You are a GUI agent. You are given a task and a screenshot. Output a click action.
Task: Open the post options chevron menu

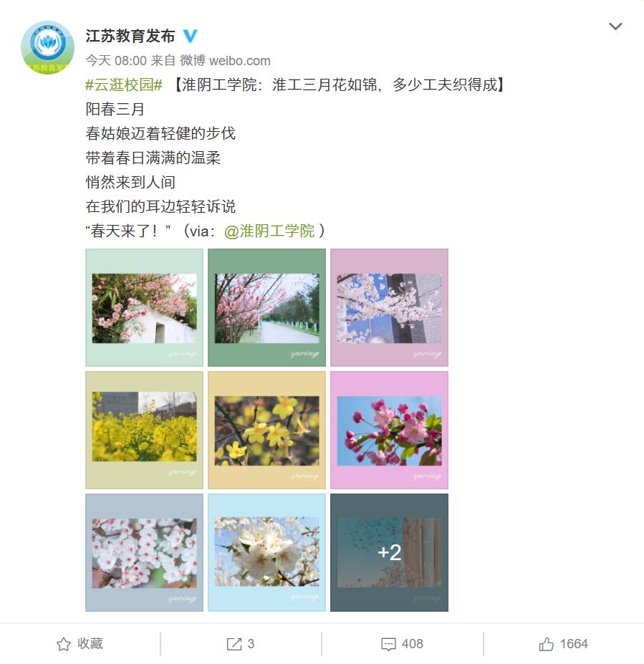pyautogui.click(x=615, y=27)
